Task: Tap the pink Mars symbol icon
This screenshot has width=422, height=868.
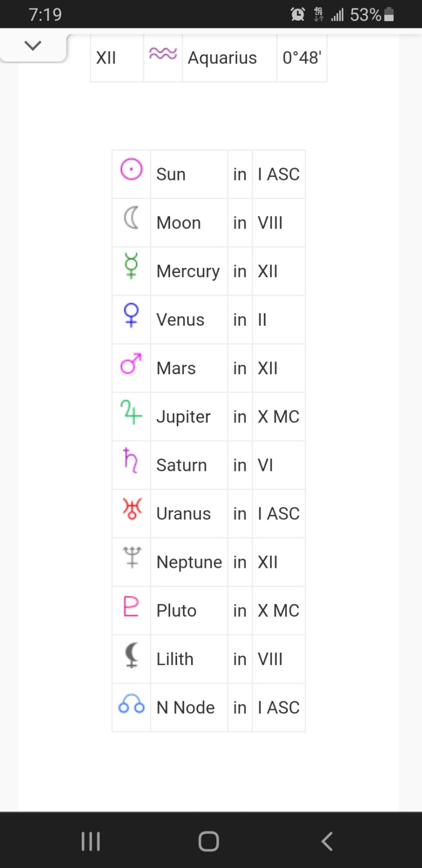Action: (x=131, y=363)
